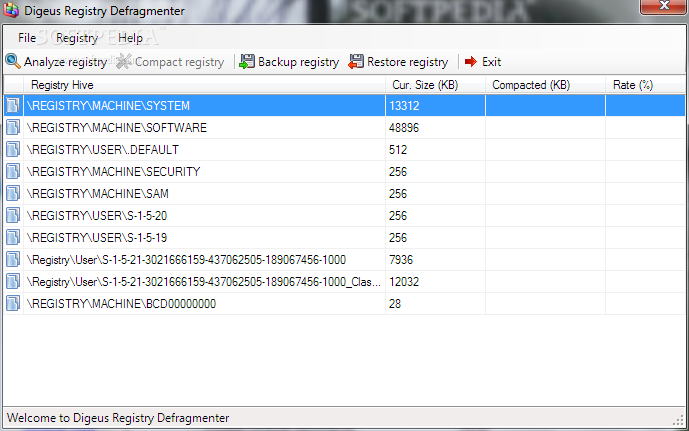Sort by the Registry Hive column header

[62, 85]
